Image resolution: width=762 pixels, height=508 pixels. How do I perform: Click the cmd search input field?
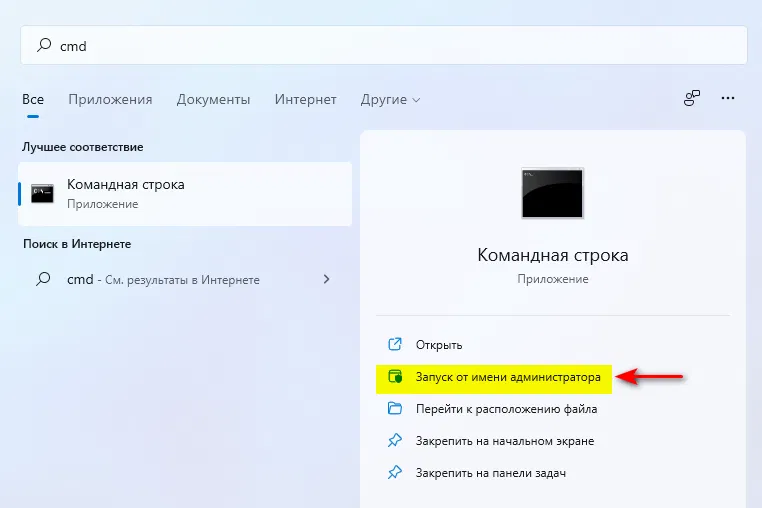click(383, 45)
